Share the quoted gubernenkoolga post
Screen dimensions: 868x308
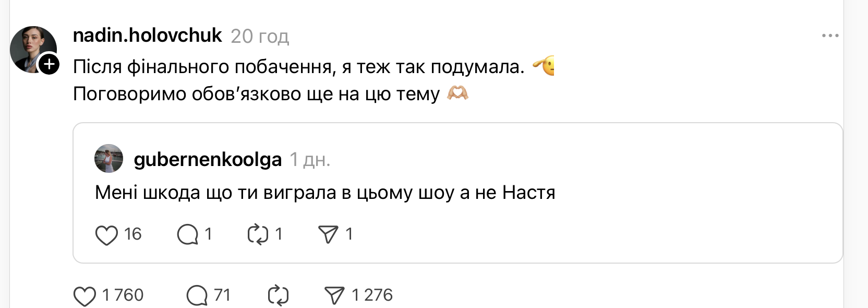[328, 235]
